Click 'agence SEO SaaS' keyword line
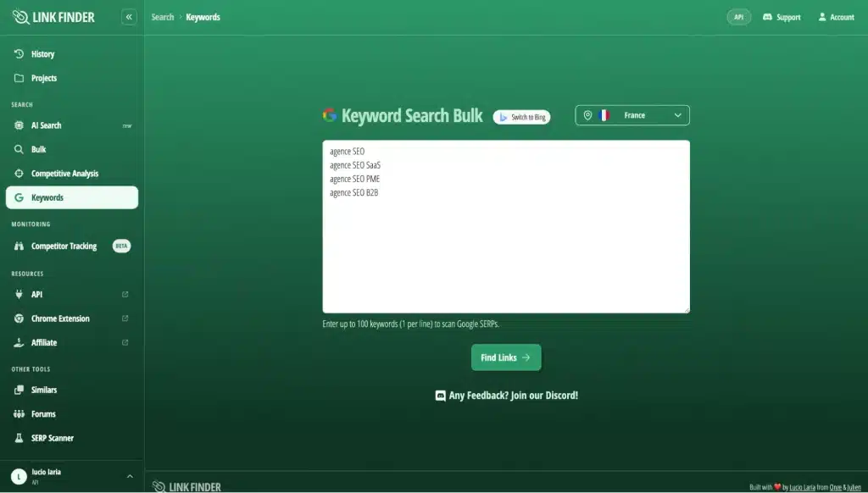The height and width of the screenshot is (493, 868). 355,165
